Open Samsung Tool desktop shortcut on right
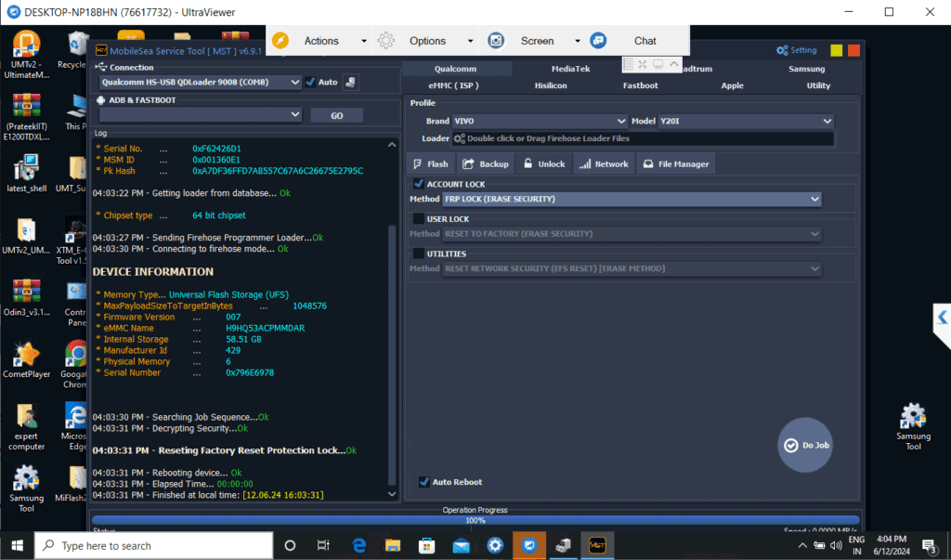 [913, 418]
